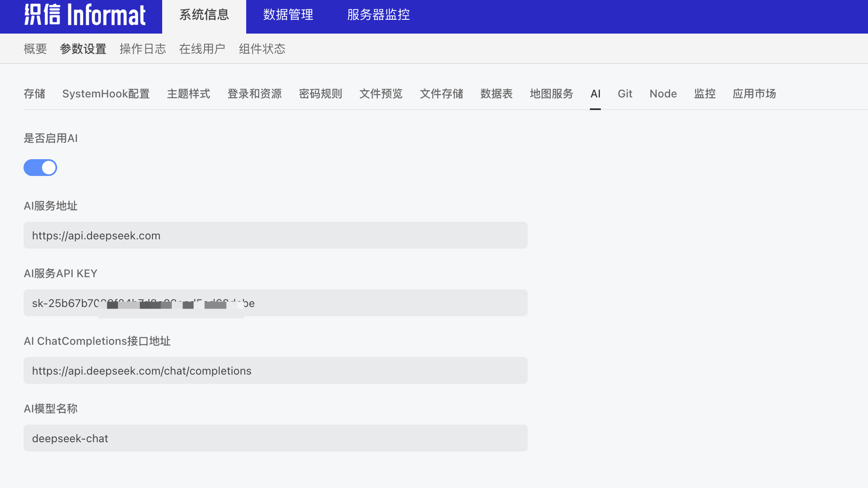Select the ChatCompletions接口地址 input

click(x=275, y=370)
